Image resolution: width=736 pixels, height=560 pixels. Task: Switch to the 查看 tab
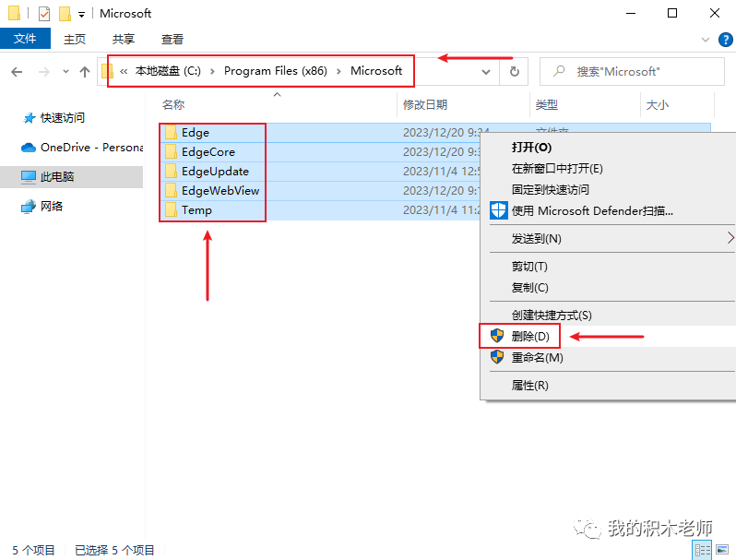pyautogui.click(x=172, y=39)
